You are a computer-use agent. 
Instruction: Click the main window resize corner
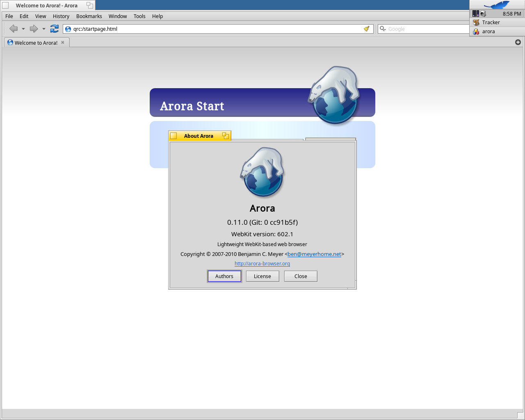tap(520, 415)
